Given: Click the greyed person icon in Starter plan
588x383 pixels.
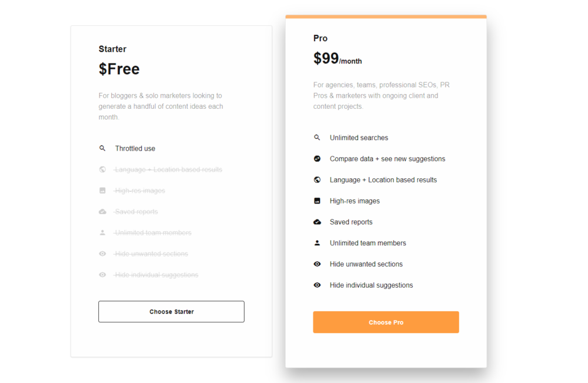Looking at the screenshot, I should [x=102, y=233].
